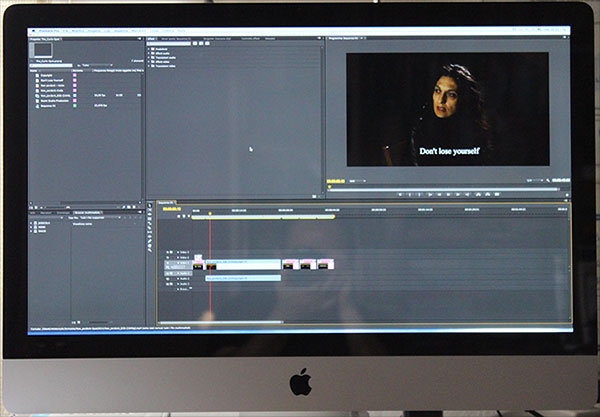Click the Extract button in Program monitor
This screenshot has width=600, height=417.
488,194
